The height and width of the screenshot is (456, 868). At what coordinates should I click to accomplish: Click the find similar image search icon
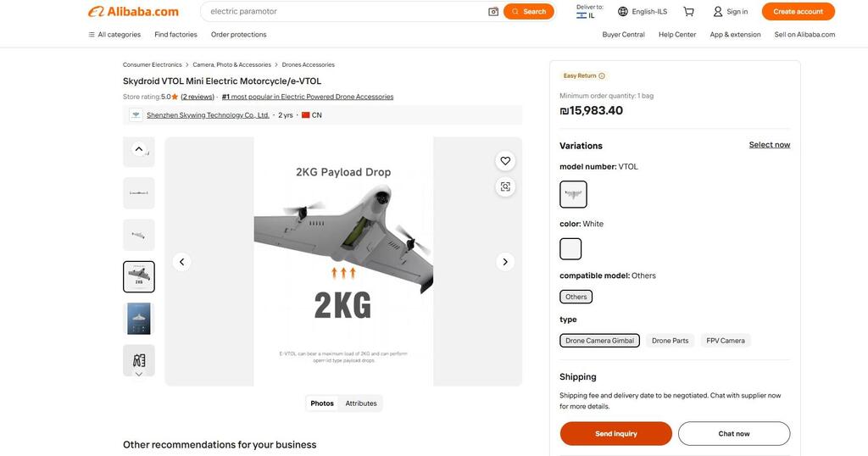click(x=505, y=186)
